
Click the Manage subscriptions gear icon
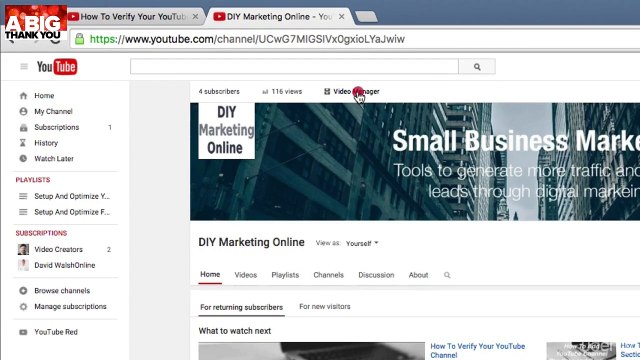coord(23,307)
